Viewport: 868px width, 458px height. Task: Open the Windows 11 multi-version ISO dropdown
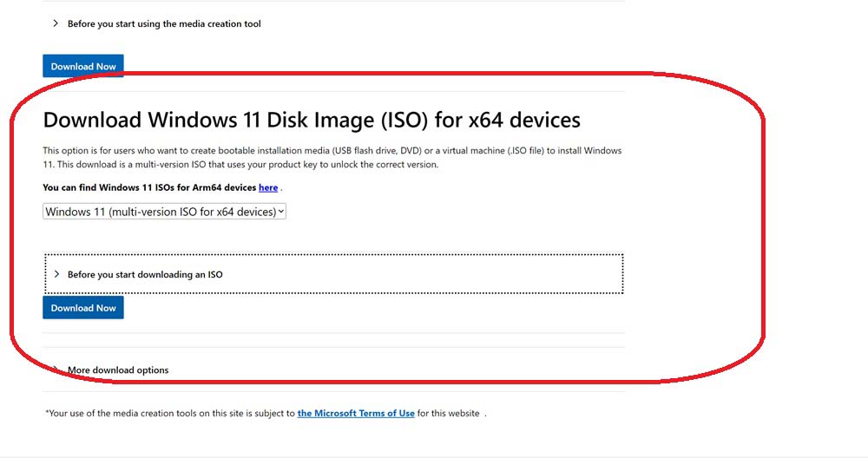[164, 212]
